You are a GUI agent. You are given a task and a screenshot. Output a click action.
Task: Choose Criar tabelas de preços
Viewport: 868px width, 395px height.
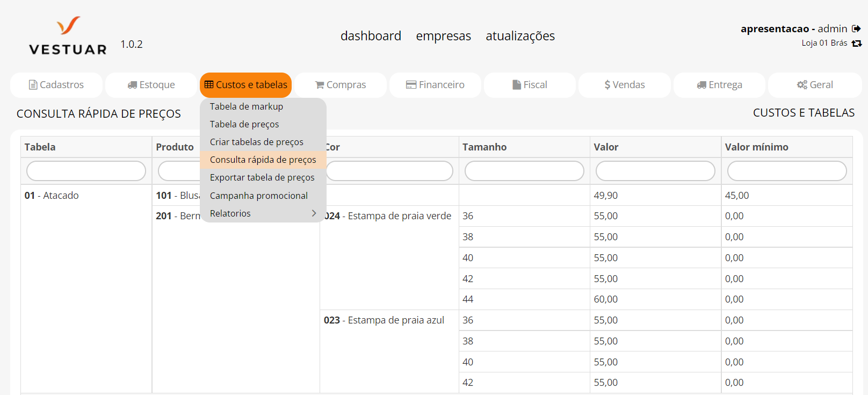point(263,142)
